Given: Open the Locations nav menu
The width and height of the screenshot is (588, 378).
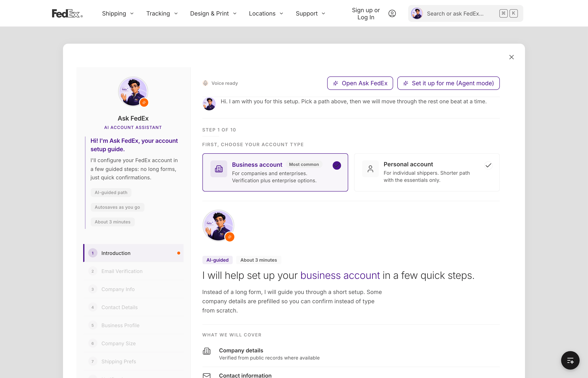Looking at the screenshot, I should click(x=266, y=13).
